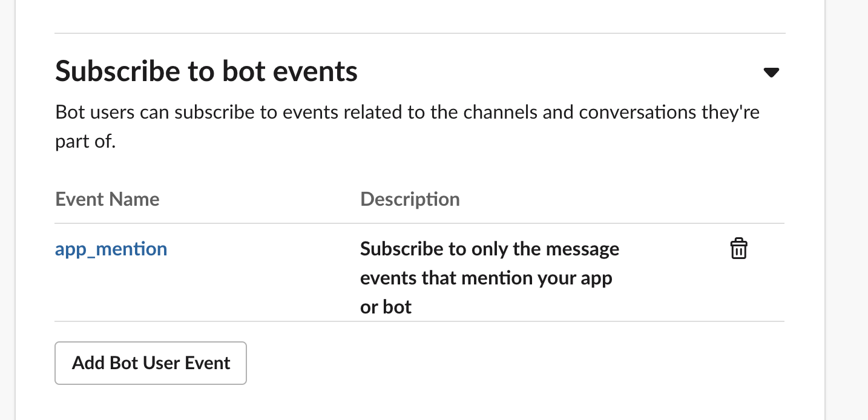
Task: Click 'Subscribe to only the message' text line
Action: pos(490,249)
